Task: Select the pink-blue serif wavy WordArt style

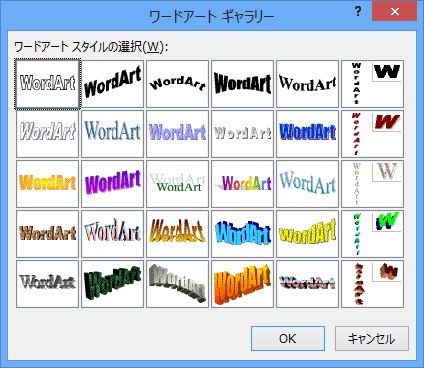Action: pyautogui.click(x=112, y=234)
